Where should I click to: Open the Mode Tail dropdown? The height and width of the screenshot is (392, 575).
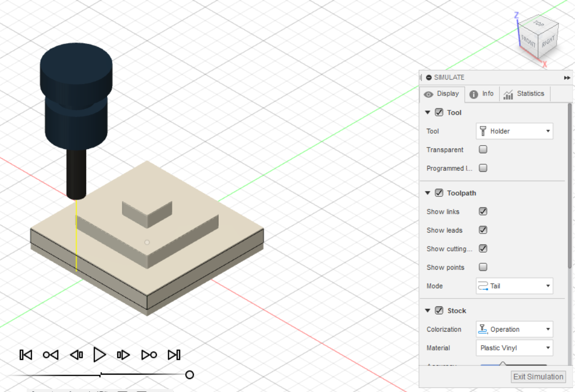pos(515,286)
